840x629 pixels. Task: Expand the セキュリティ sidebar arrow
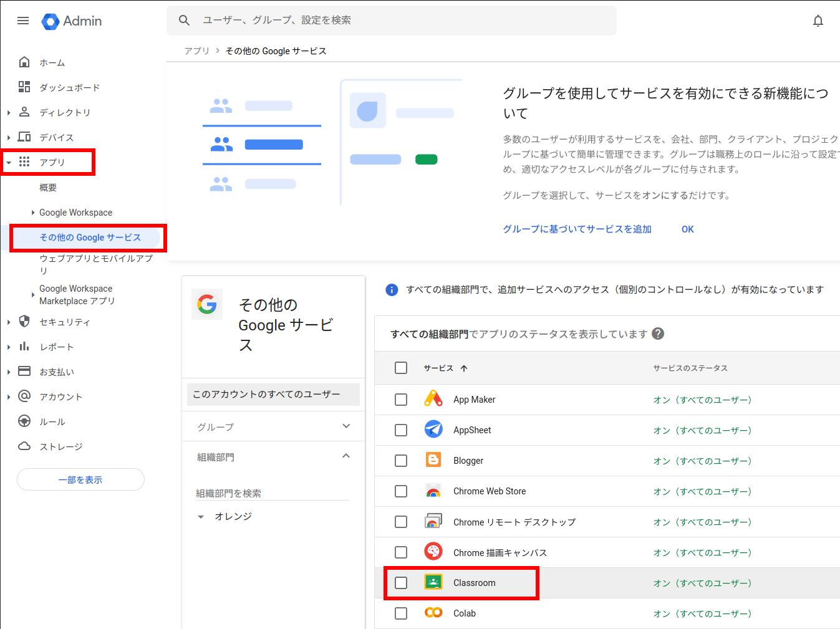[9, 322]
